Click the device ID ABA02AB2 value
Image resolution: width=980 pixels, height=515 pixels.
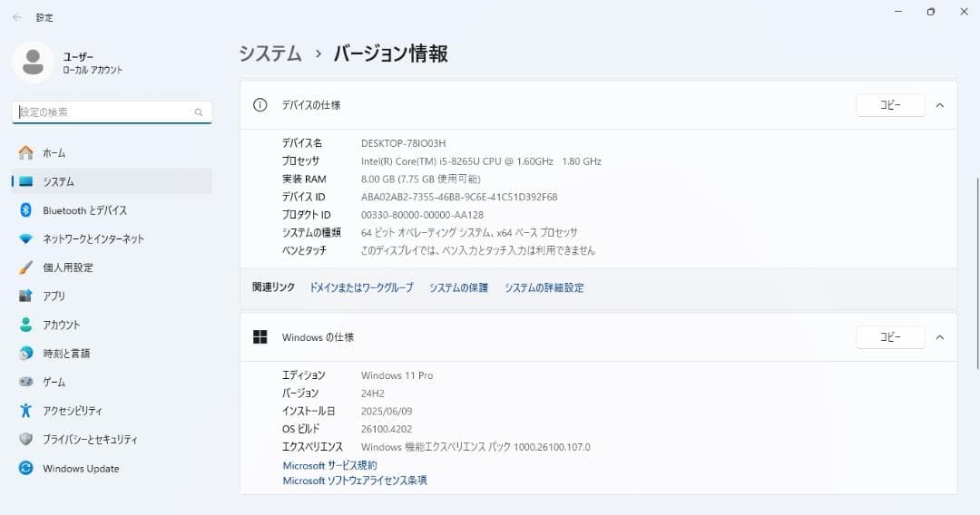(459, 197)
